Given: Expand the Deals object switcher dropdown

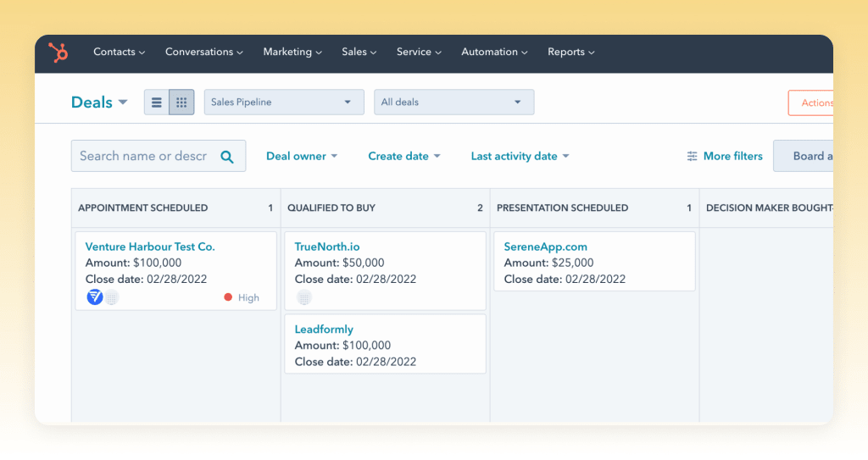Looking at the screenshot, I should 99,103.
